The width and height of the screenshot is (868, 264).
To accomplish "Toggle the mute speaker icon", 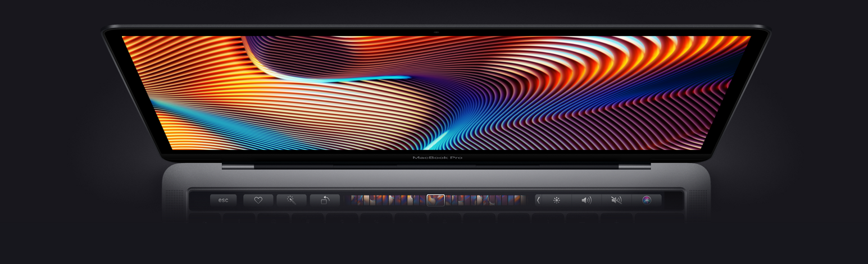I will tap(616, 200).
